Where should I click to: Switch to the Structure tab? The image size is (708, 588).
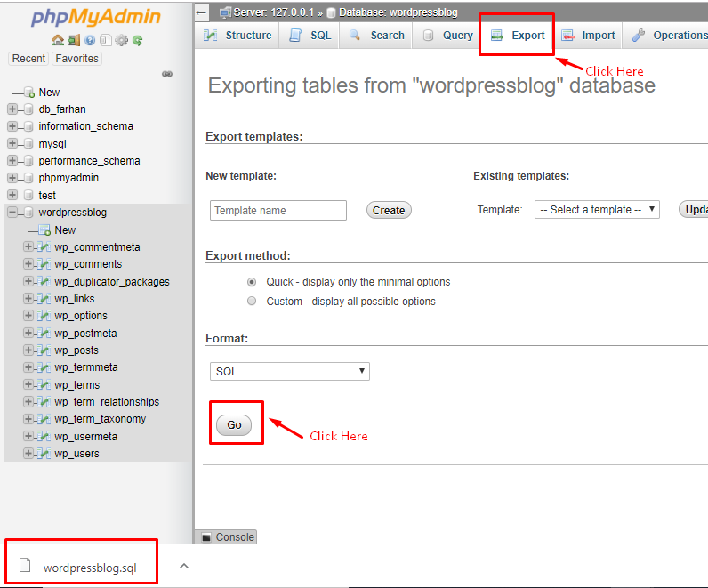coord(237,36)
